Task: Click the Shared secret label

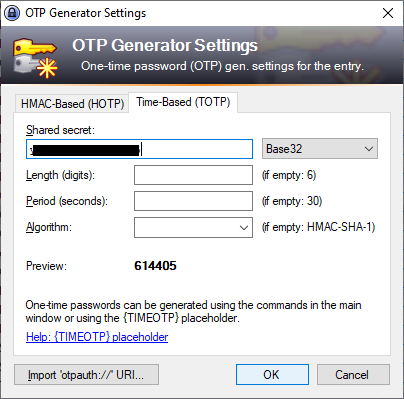Action: 60,130
